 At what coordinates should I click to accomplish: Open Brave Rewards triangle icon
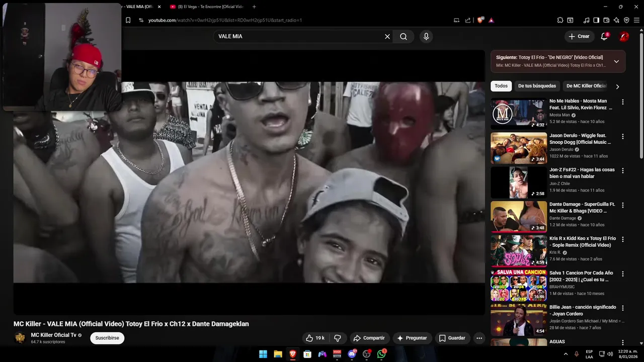[491, 20]
